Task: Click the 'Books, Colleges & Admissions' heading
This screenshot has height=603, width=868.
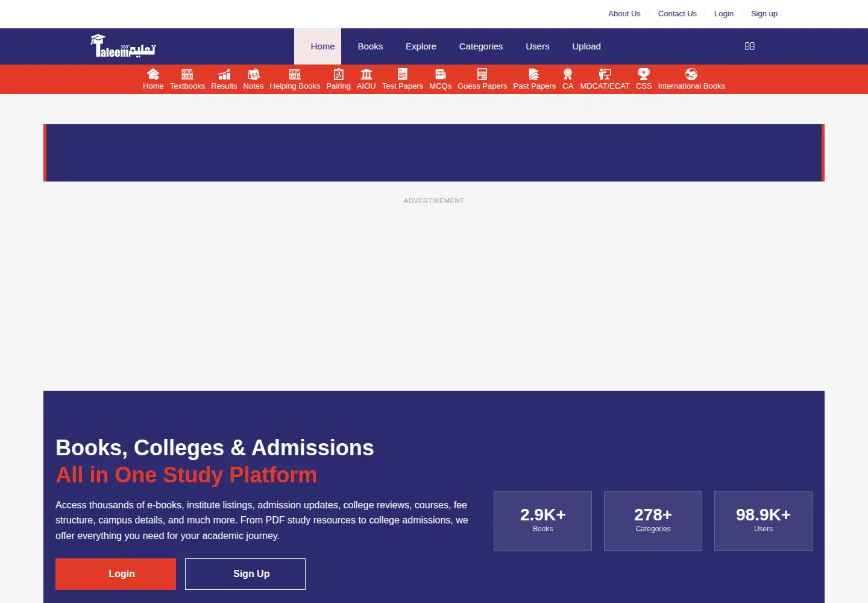Action: (x=215, y=448)
